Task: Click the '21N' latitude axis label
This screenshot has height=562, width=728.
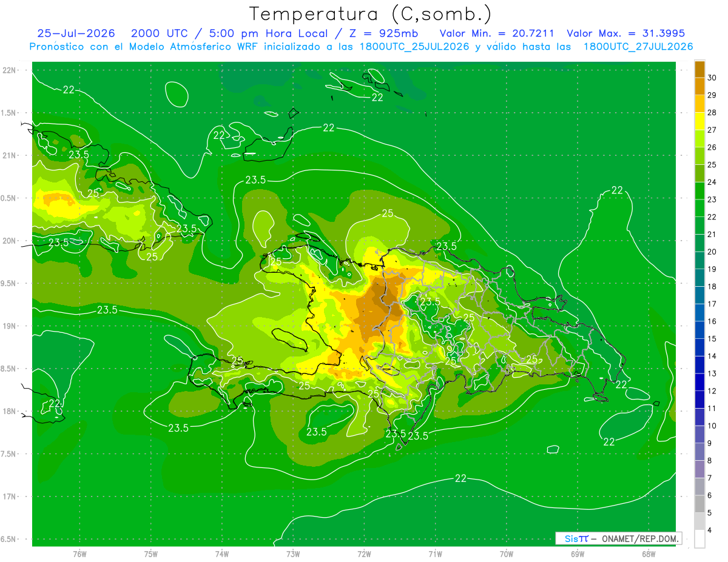Action: coord(9,156)
